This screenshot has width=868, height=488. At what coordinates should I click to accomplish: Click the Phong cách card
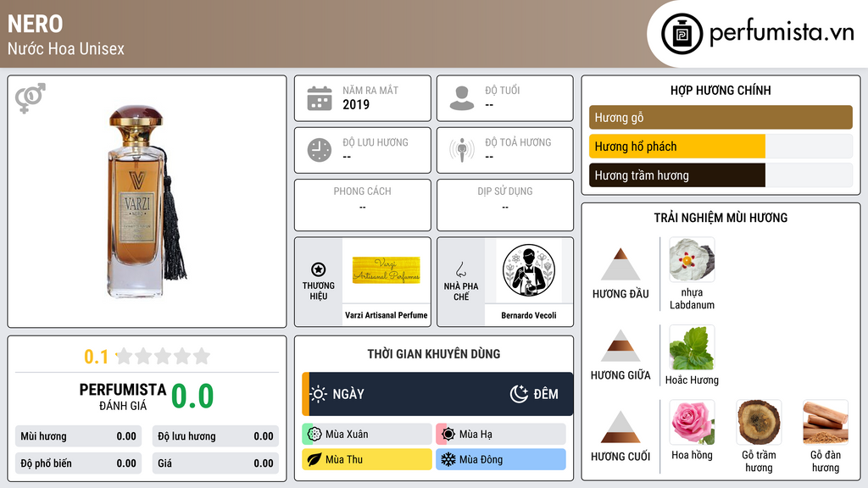(363, 205)
